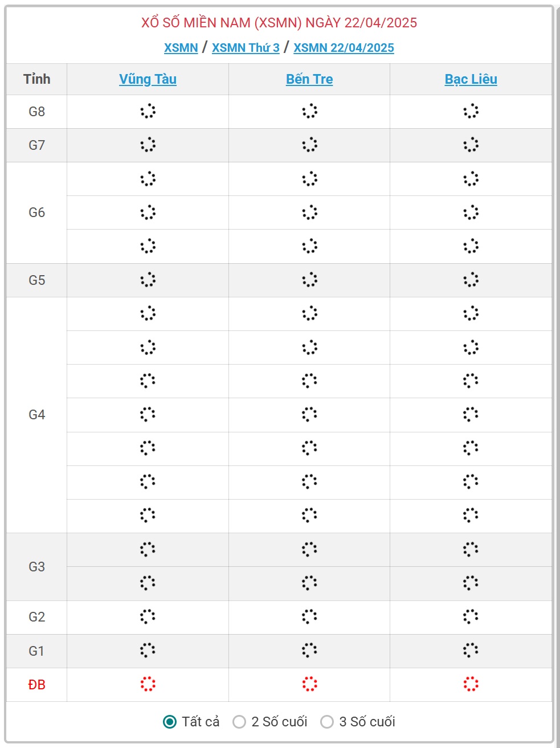The image size is (560, 748).
Task: Open the "XSMN Thứ 3" breadcrumb link
Action: tap(246, 48)
